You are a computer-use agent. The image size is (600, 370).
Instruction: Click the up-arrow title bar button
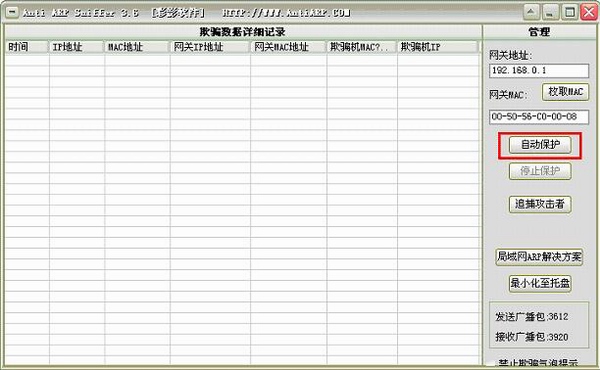pos(531,12)
